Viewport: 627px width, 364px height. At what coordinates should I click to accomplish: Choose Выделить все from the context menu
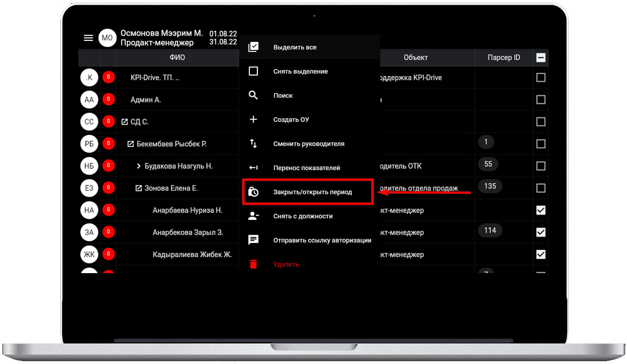tap(295, 47)
